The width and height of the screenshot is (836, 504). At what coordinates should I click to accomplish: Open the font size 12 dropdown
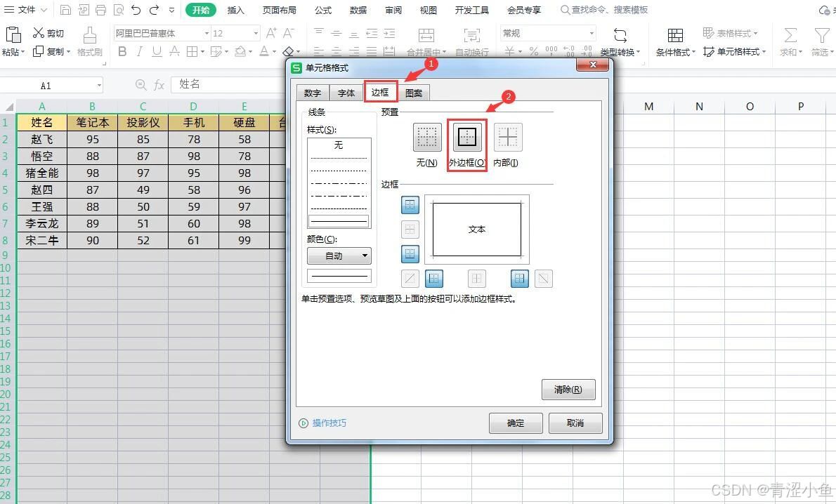click(256, 33)
